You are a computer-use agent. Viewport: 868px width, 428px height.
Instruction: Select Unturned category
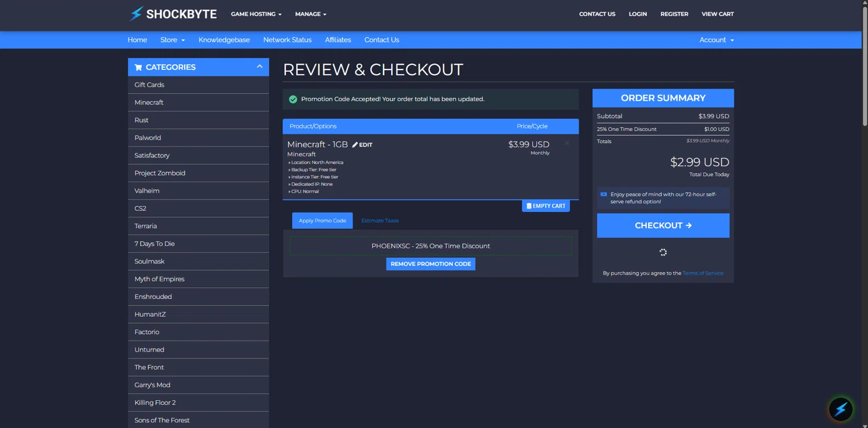198,350
